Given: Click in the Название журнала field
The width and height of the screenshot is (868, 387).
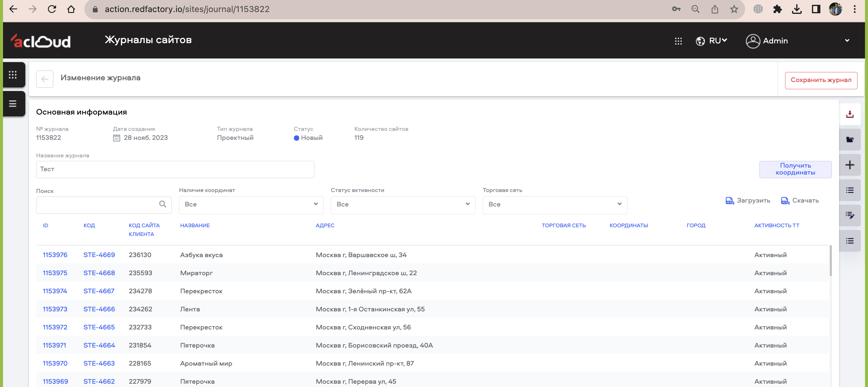Looking at the screenshot, I should pyautogui.click(x=175, y=169).
